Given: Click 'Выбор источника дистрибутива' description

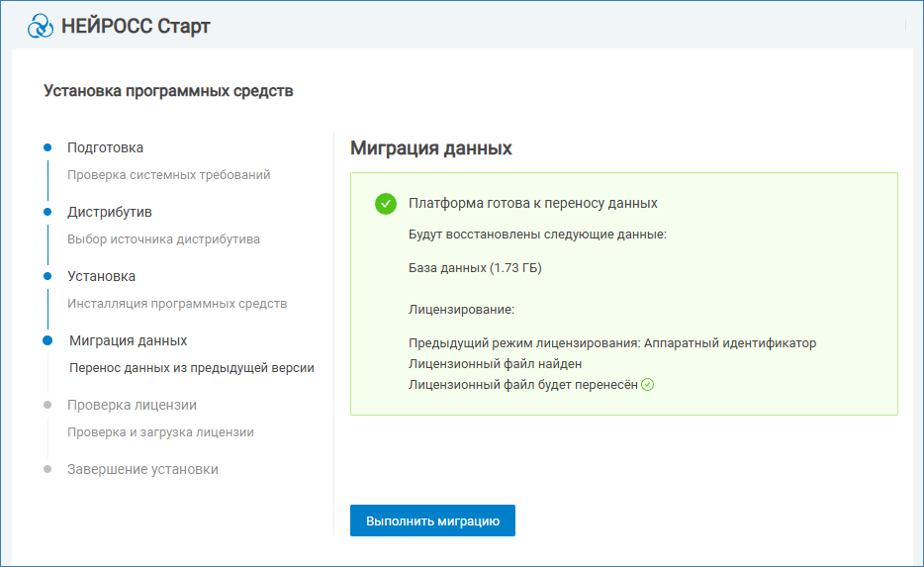Looking at the screenshot, I should [x=163, y=239].
